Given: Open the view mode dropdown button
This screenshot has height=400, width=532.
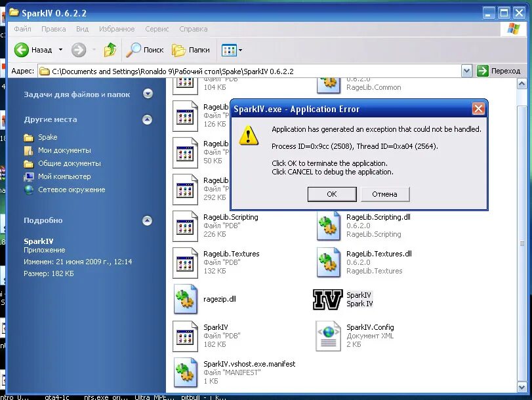Looking at the screenshot, I should click(232, 50).
